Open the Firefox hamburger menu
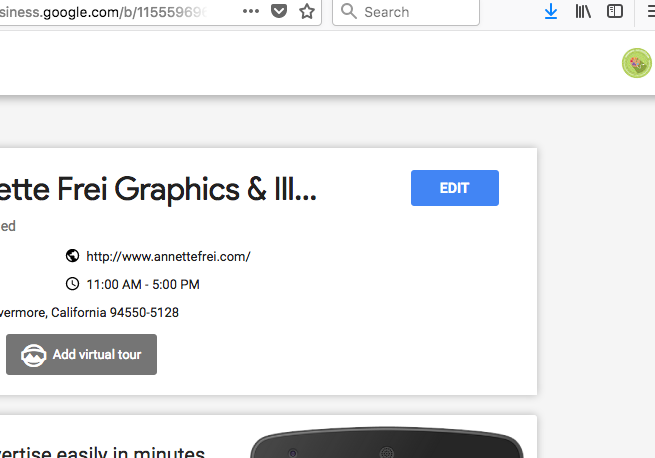This screenshot has width=655, height=458. point(651,11)
